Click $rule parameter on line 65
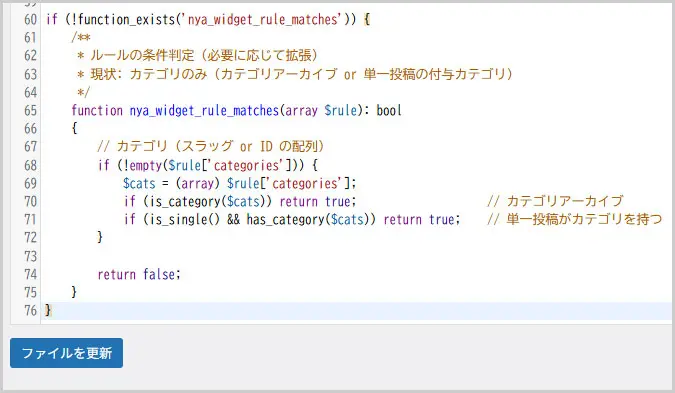 341,111
